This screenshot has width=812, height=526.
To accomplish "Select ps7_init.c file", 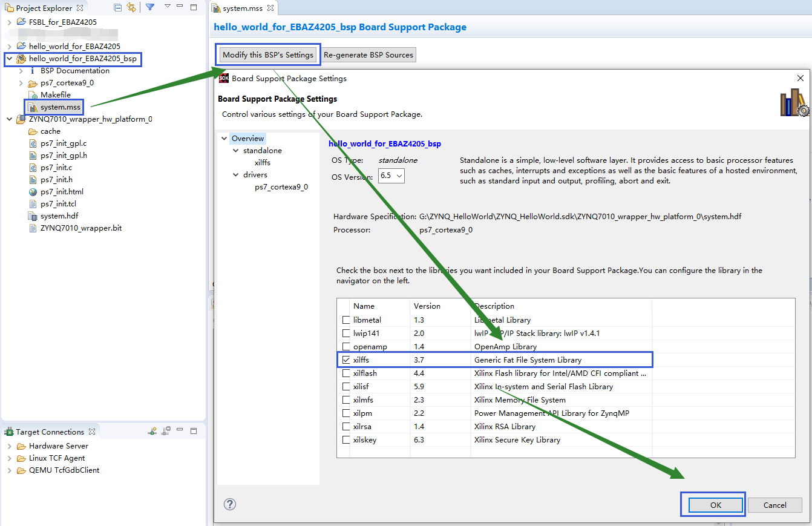I will (56, 168).
